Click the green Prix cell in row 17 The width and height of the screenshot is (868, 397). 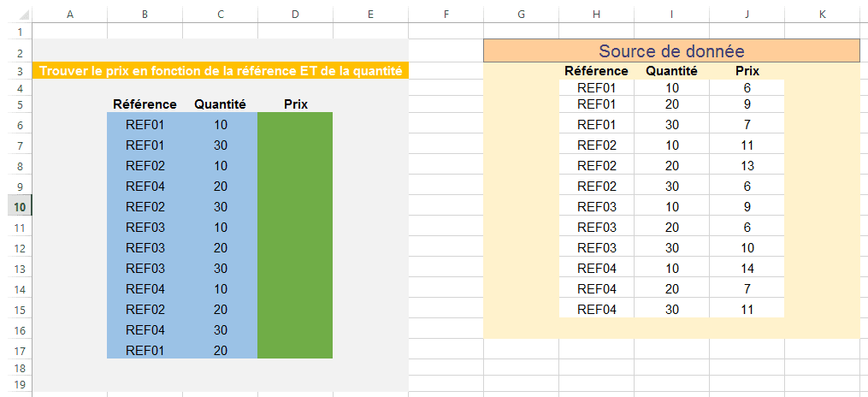coord(295,350)
